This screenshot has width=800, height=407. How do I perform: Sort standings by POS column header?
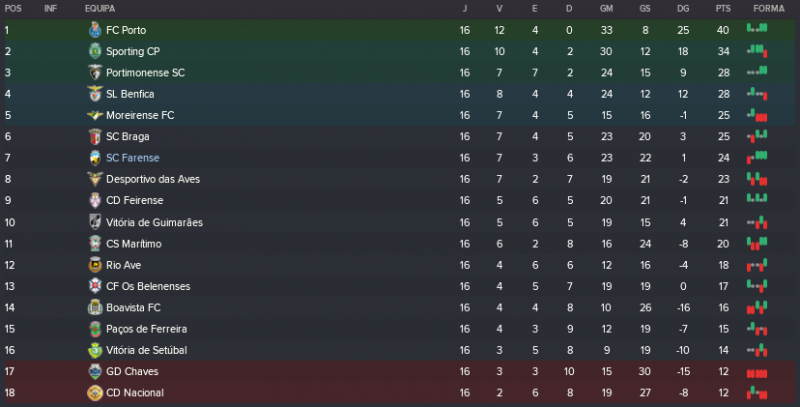[x=13, y=8]
